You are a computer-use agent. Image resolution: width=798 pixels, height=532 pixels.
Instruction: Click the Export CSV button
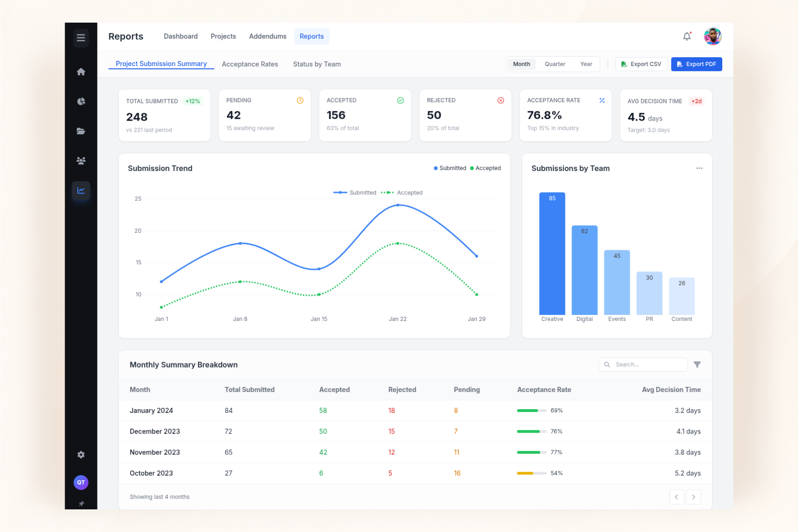tap(641, 64)
